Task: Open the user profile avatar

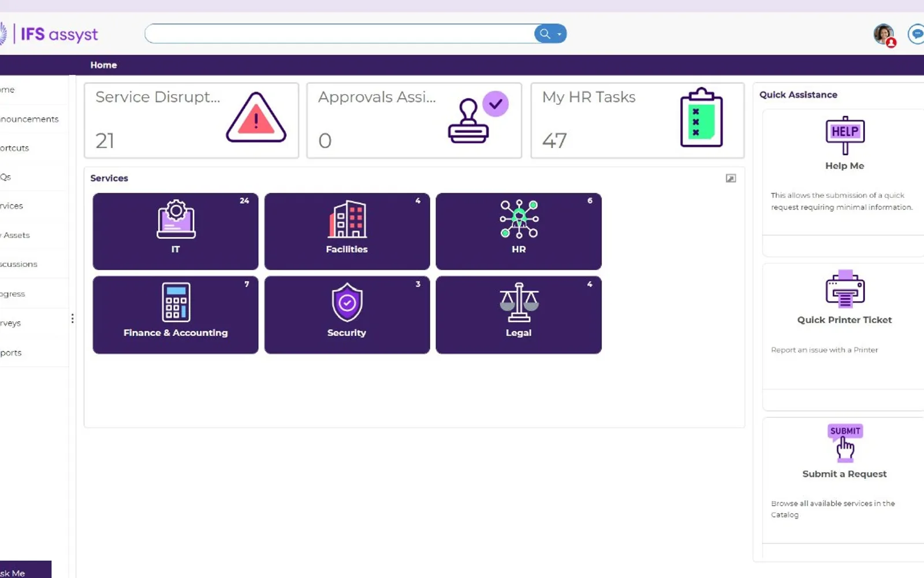Action: pos(884,35)
